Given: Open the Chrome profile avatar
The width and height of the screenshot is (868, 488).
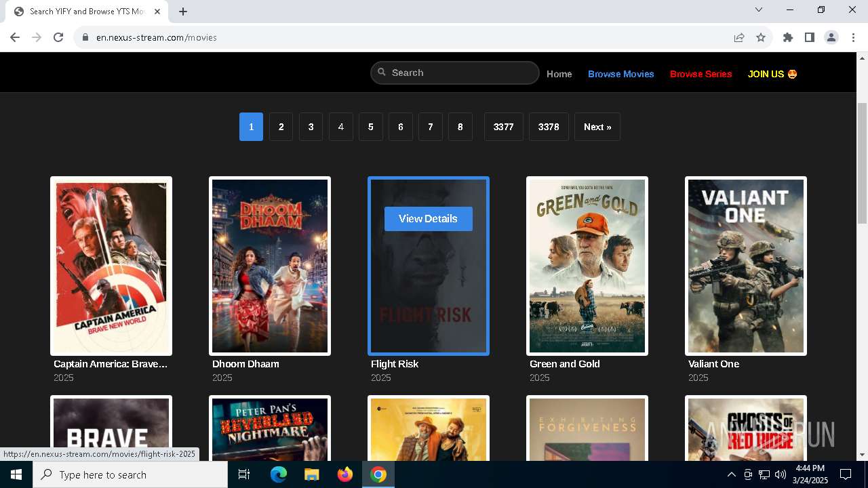Looking at the screenshot, I should [831, 37].
